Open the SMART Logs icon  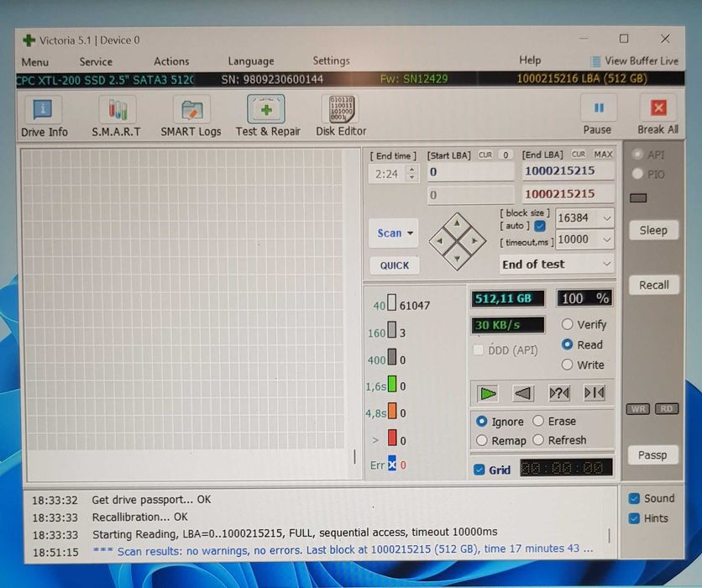191,109
